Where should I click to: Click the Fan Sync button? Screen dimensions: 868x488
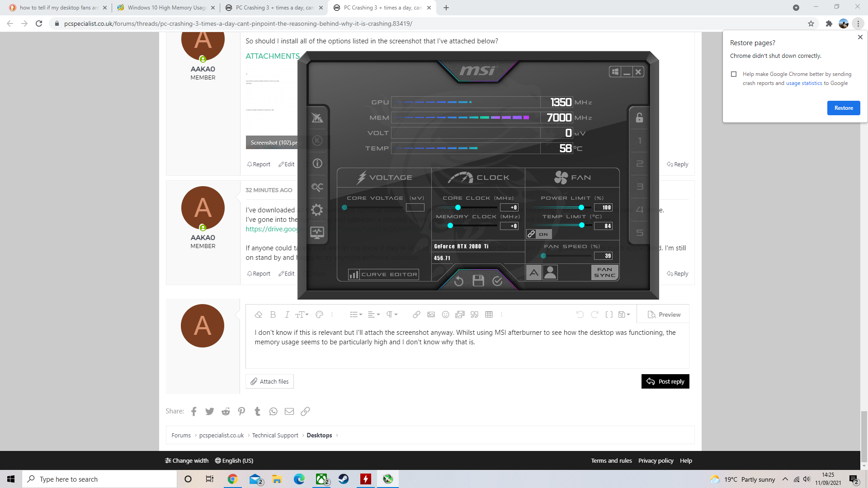pos(605,272)
